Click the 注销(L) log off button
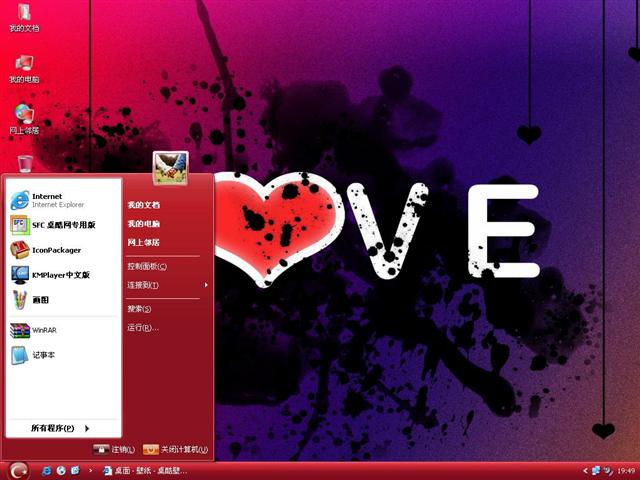Viewport: 640px width, 480px height. tap(114, 449)
